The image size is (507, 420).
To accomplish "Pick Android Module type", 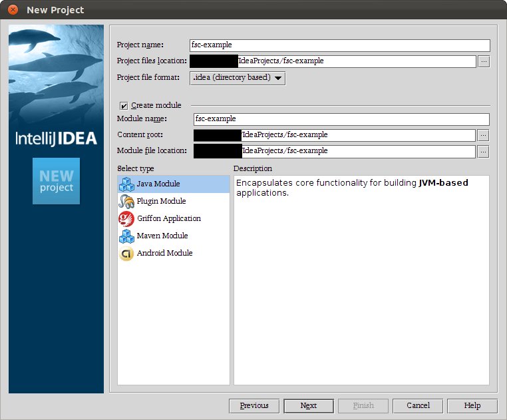I will 174,254.
